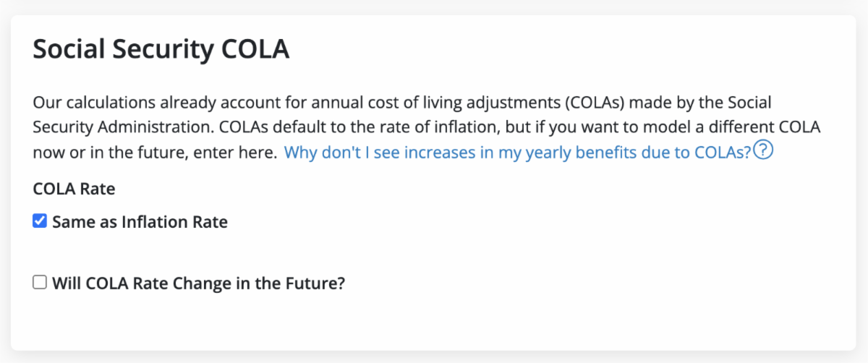Select the 'Will COLA Rate Change in the Future?' label
868x363 pixels.
[x=198, y=283]
